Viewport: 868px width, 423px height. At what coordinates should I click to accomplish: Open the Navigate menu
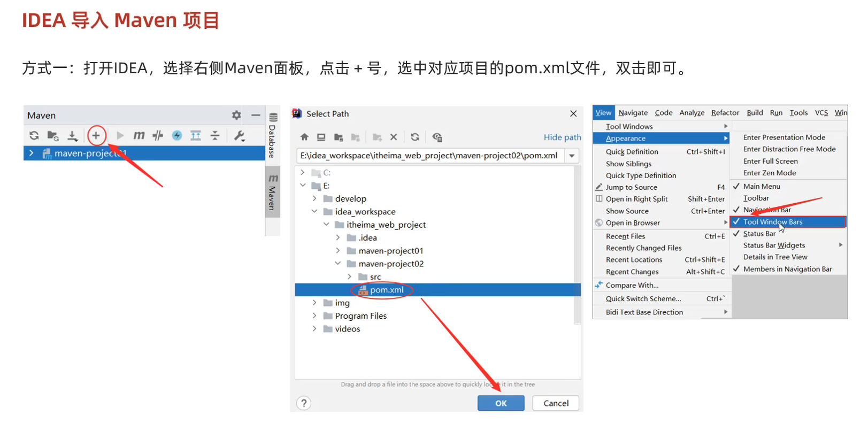tap(633, 113)
